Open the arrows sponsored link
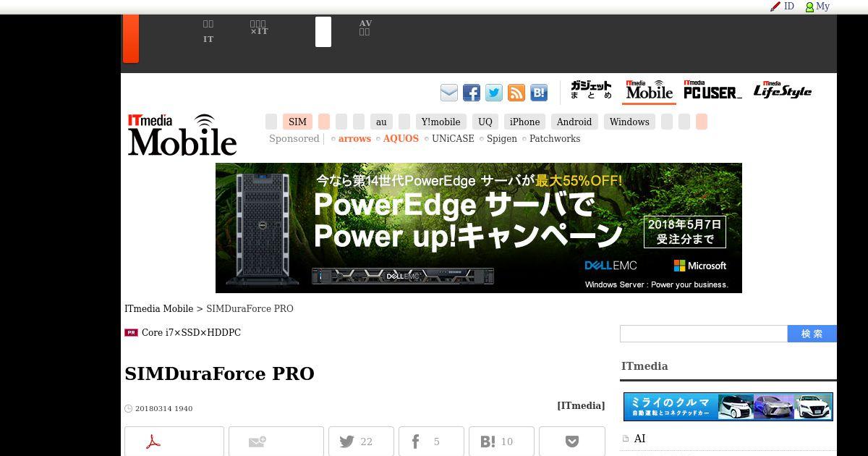Viewport: 868px width, 456px height. coord(354,139)
